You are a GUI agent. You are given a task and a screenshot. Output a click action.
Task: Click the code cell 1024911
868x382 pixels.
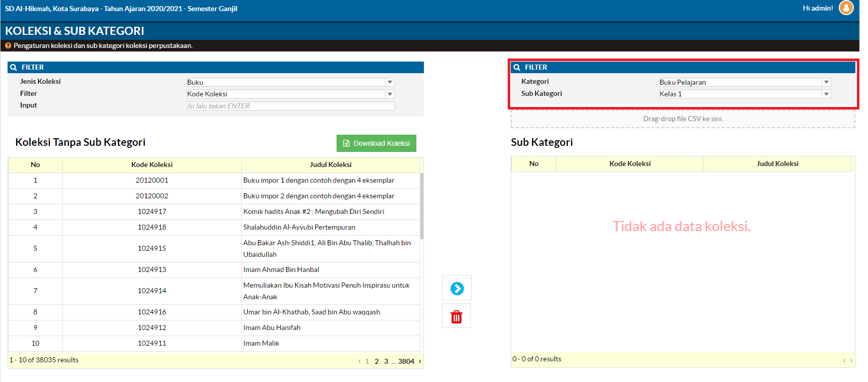[x=152, y=344]
